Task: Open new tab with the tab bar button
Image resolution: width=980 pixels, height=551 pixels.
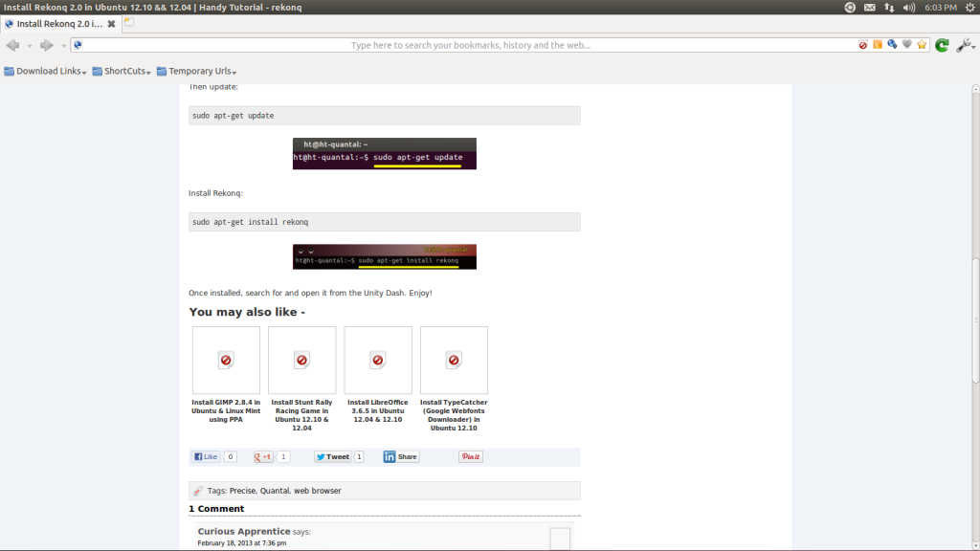Action: (x=129, y=22)
